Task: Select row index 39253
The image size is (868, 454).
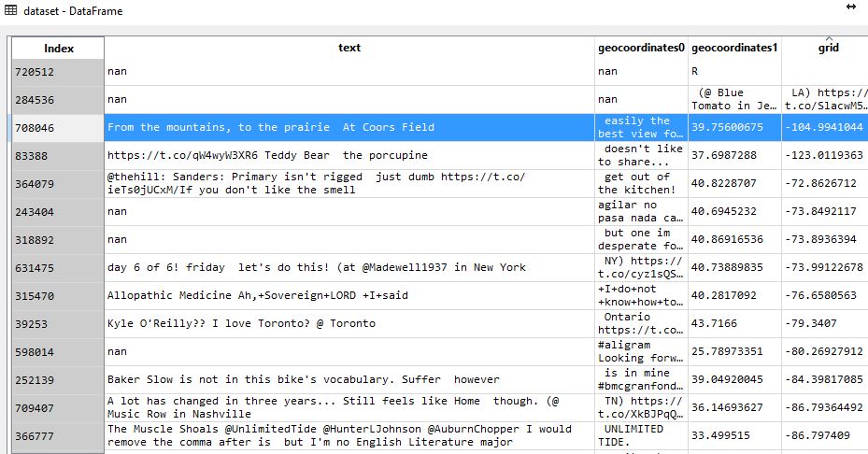Action: [58, 324]
